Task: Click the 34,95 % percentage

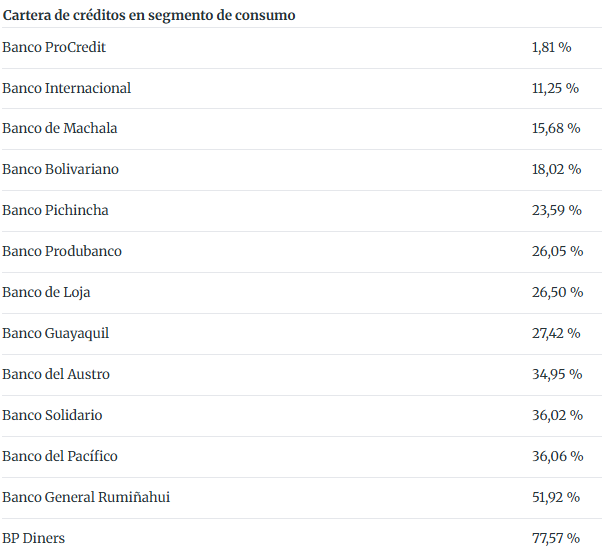Action: tap(557, 374)
